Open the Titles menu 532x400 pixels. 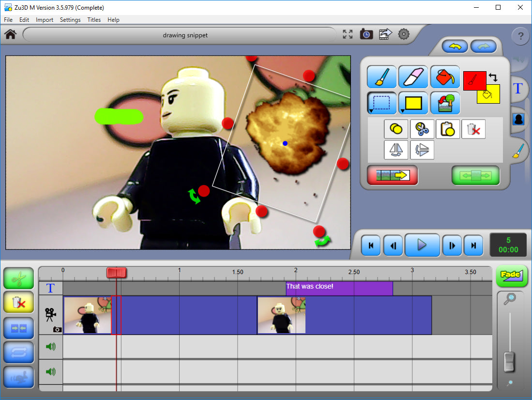(x=94, y=20)
